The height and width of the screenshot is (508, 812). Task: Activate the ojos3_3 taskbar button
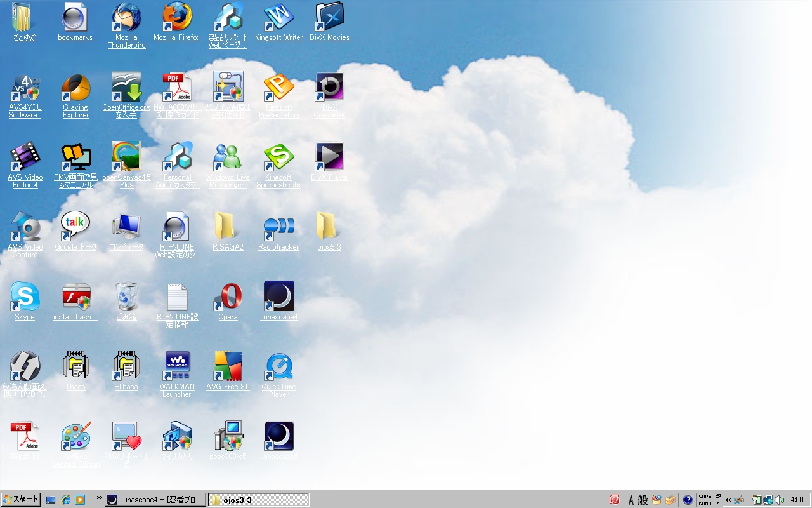click(x=259, y=500)
